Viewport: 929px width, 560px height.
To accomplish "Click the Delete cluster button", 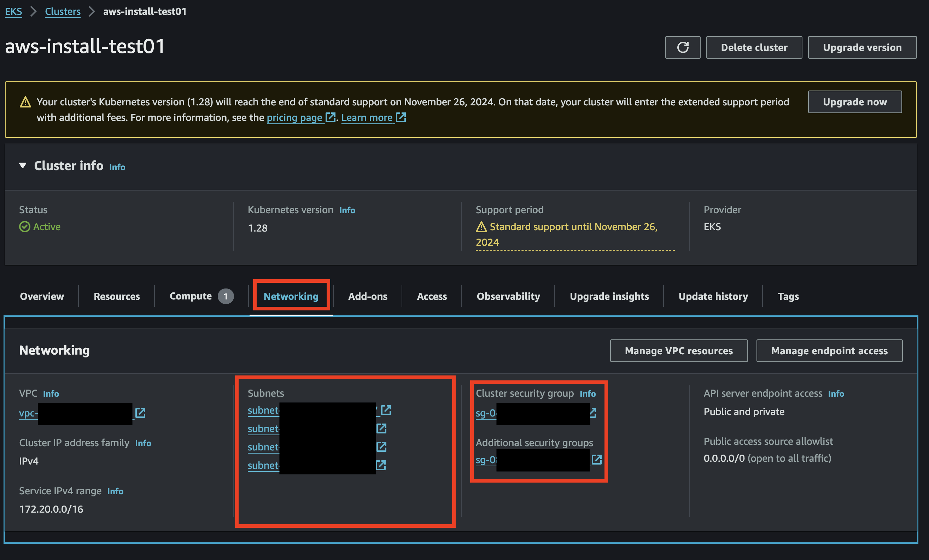I will [x=754, y=47].
